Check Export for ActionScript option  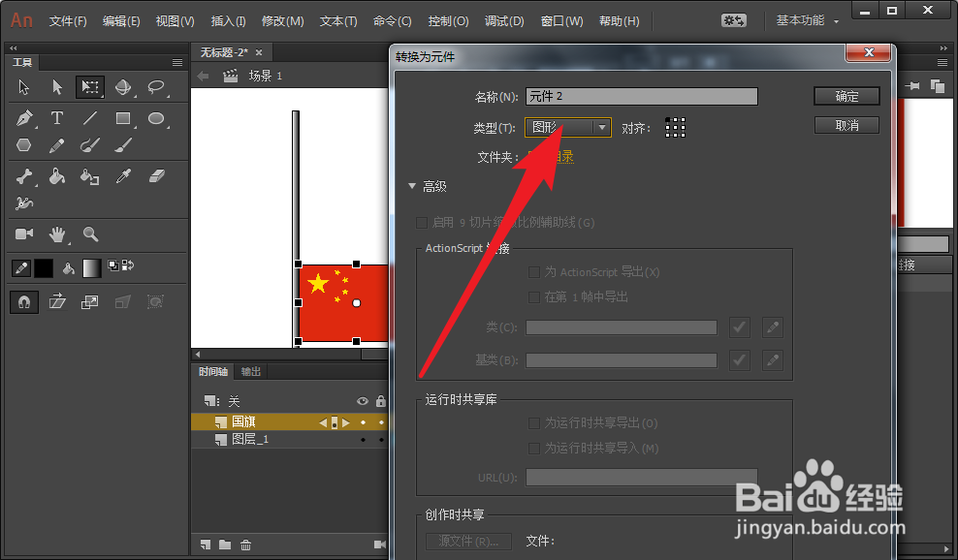tap(534, 271)
